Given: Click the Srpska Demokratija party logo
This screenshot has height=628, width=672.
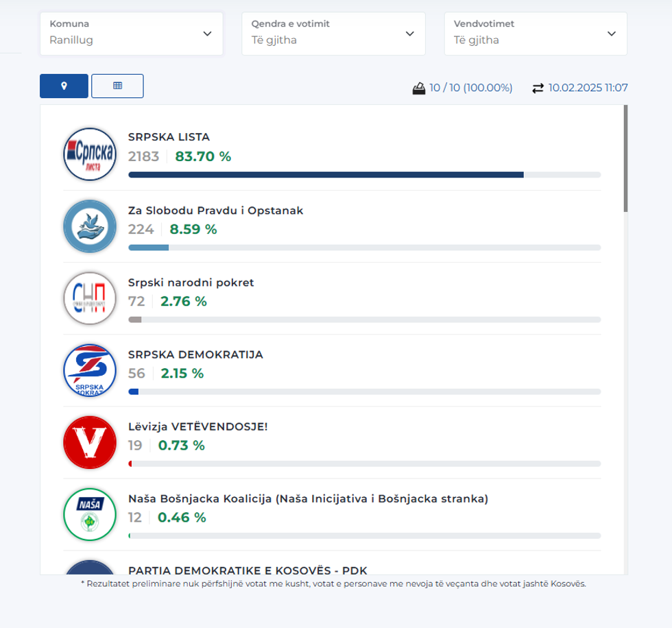Looking at the screenshot, I should coord(90,371).
